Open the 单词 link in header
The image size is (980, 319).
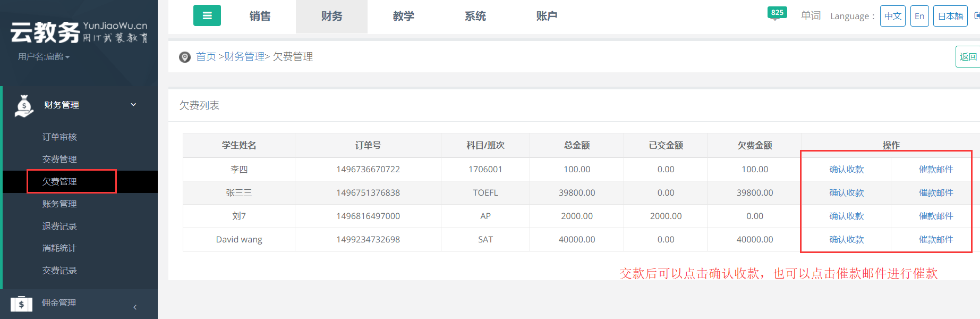click(x=811, y=16)
